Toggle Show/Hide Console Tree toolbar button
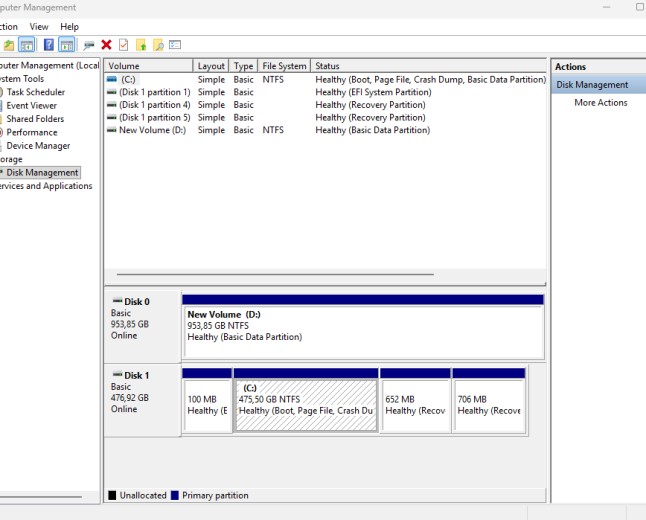The width and height of the screenshot is (646, 520). 26,45
